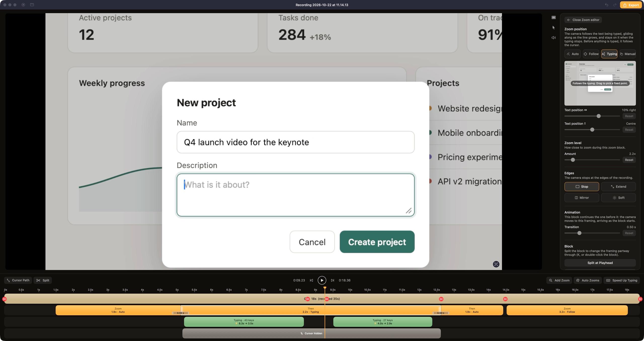Click the round caption icon on preview corner
The image size is (644, 341).
coord(496,264)
